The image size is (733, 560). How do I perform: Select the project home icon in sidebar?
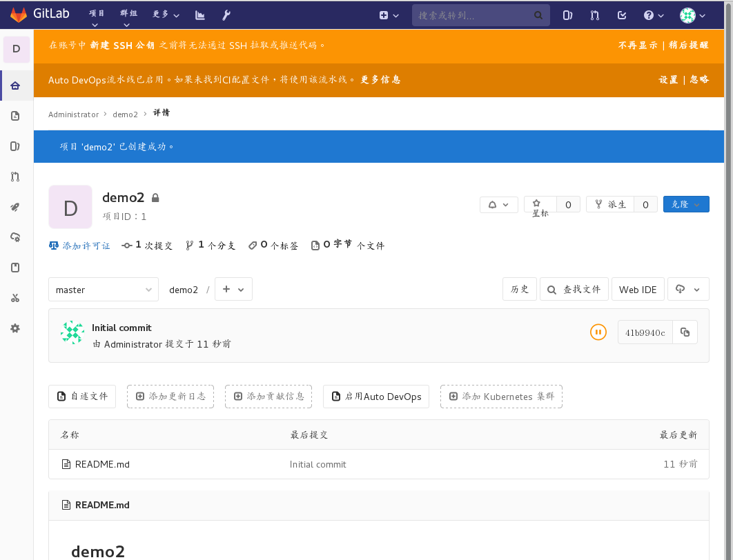tap(15, 86)
